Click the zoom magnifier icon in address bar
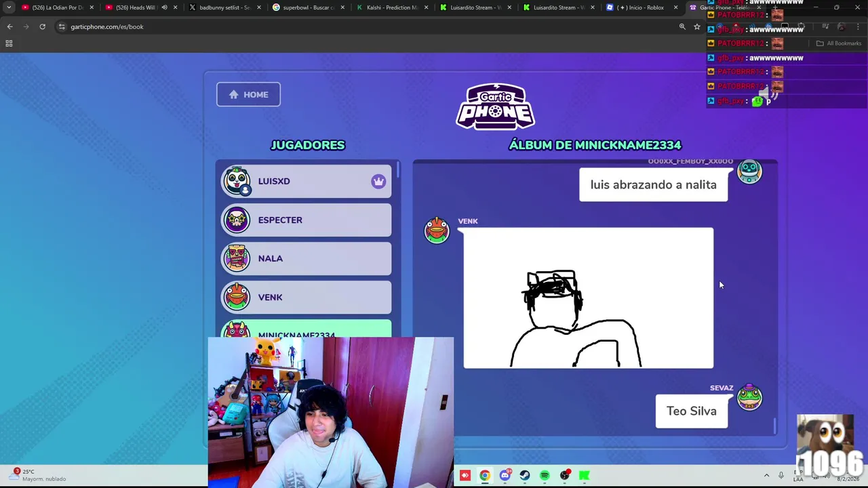This screenshot has width=868, height=488. [682, 26]
